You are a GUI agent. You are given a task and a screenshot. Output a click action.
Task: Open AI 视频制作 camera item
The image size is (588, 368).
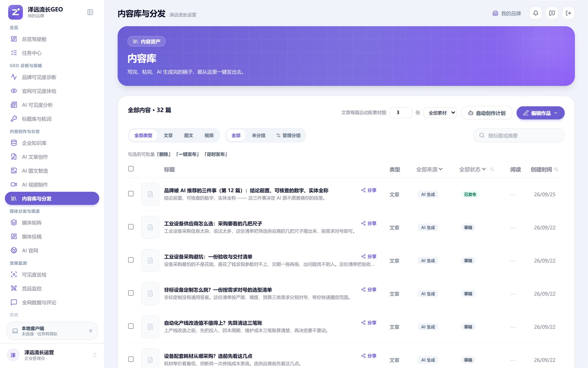point(52,185)
